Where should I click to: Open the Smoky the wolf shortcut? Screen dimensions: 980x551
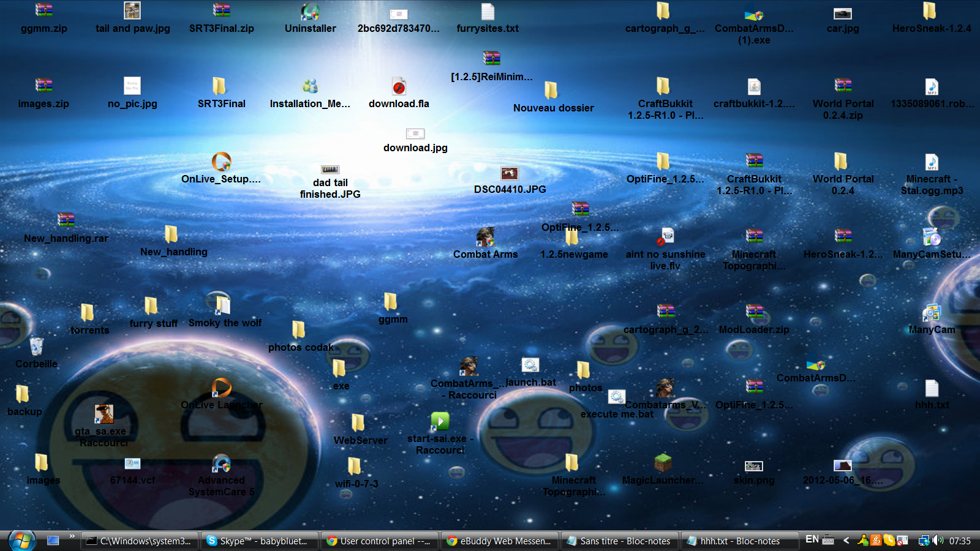(223, 305)
